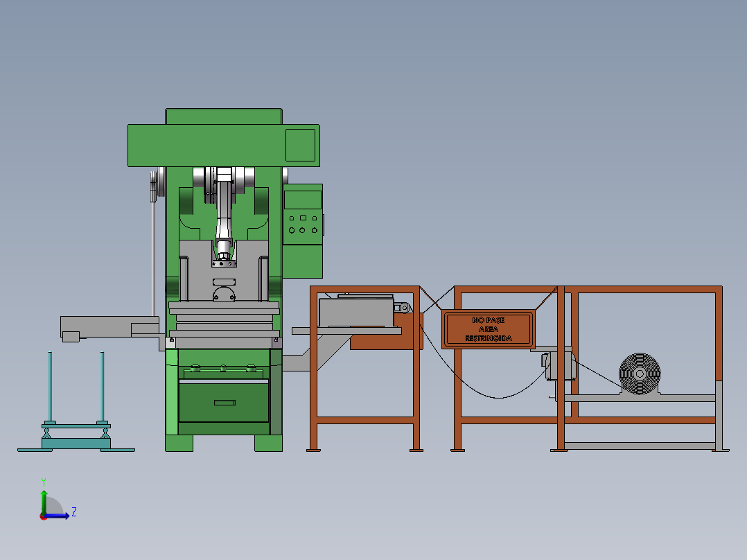Viewport: 747px width, 560px height.
Task: Select the gray feeder arm left of the press
Action: (x=109, y=327)
